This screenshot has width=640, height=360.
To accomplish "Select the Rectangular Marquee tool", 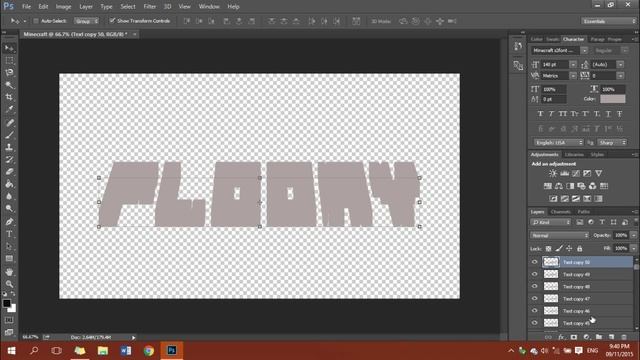I will click(x=9, y=60).
